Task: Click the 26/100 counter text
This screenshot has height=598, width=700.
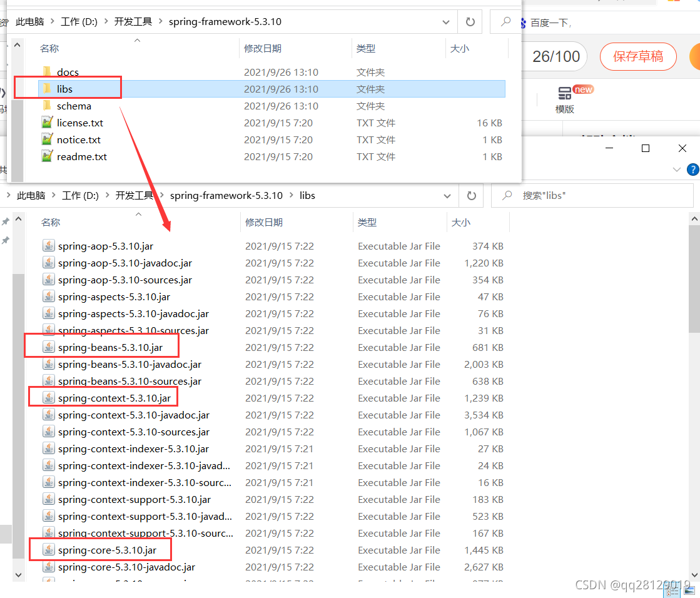Action: click(555, 56)
